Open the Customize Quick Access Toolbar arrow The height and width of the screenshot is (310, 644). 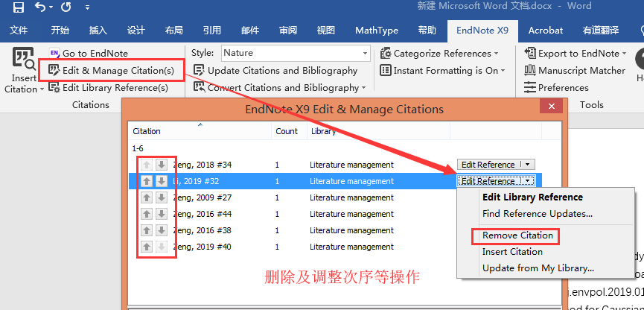click(x=87, y=7)
